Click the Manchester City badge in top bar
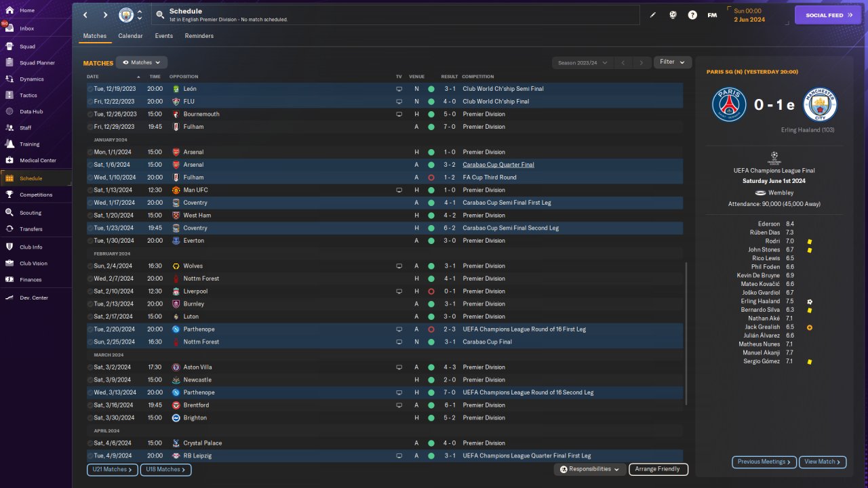 click(126, 15)
